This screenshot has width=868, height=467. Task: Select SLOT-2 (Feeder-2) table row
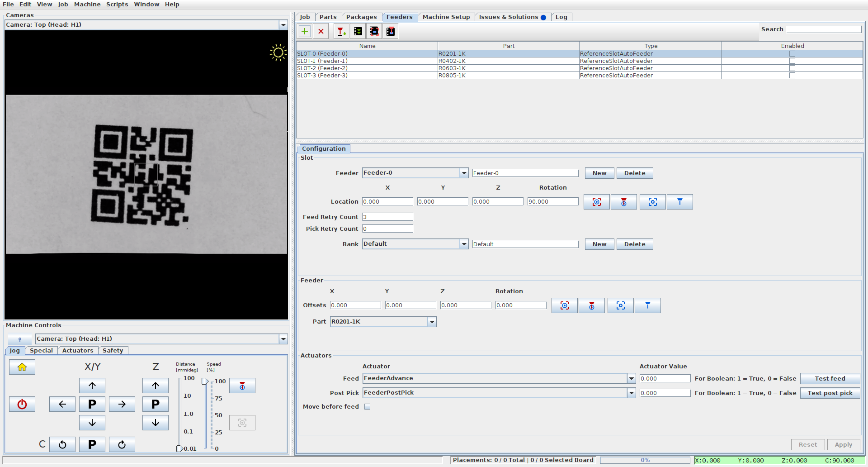[x=580, y=68]
